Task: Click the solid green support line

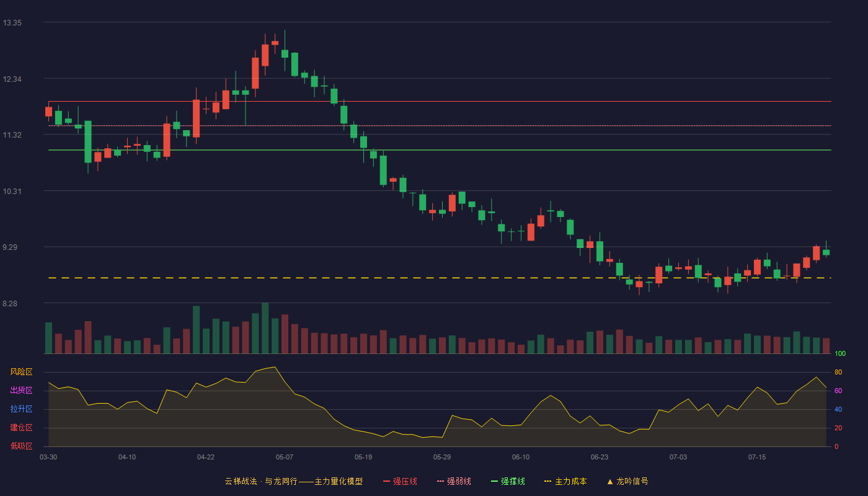Action: pyautogui.click(x=440, y=150)
